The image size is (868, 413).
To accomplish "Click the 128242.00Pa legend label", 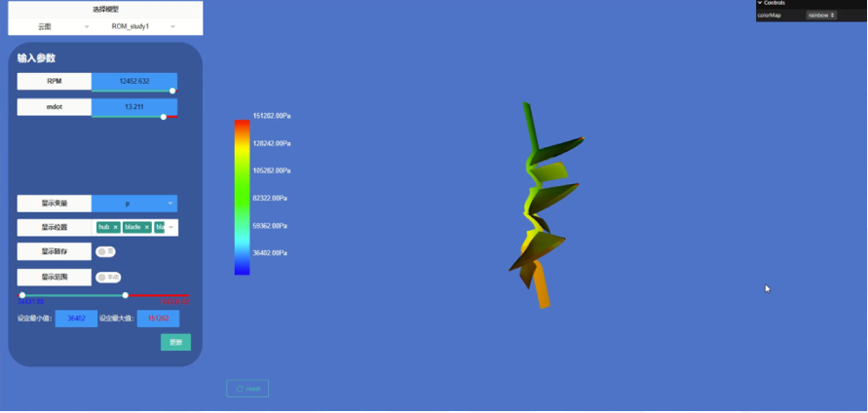I will (272, 143).
